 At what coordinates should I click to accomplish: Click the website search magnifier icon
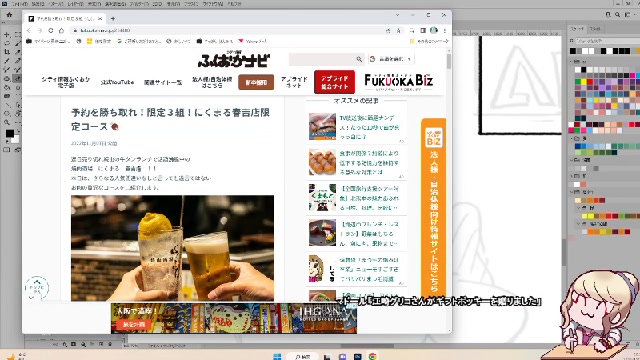tap(359, 60)
